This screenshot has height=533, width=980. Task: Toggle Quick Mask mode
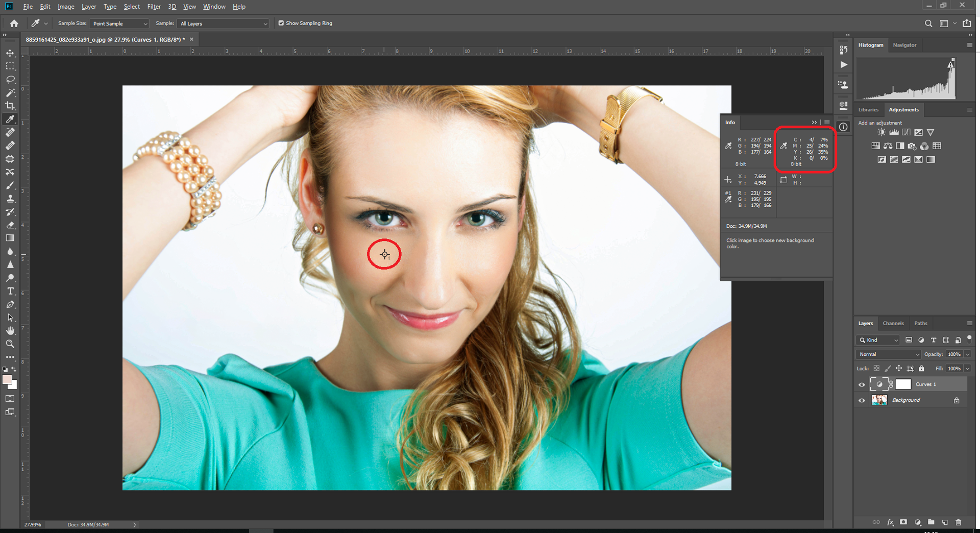(x=10, y=399)
